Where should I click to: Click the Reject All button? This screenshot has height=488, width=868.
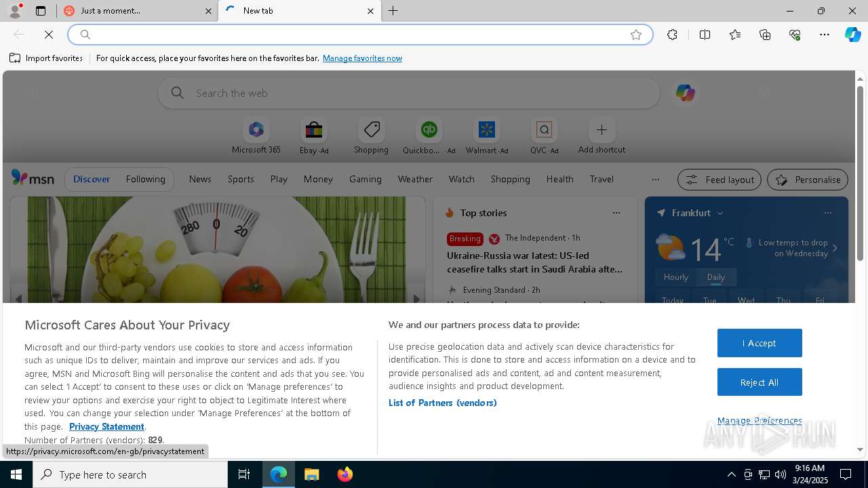click(759, 382)
